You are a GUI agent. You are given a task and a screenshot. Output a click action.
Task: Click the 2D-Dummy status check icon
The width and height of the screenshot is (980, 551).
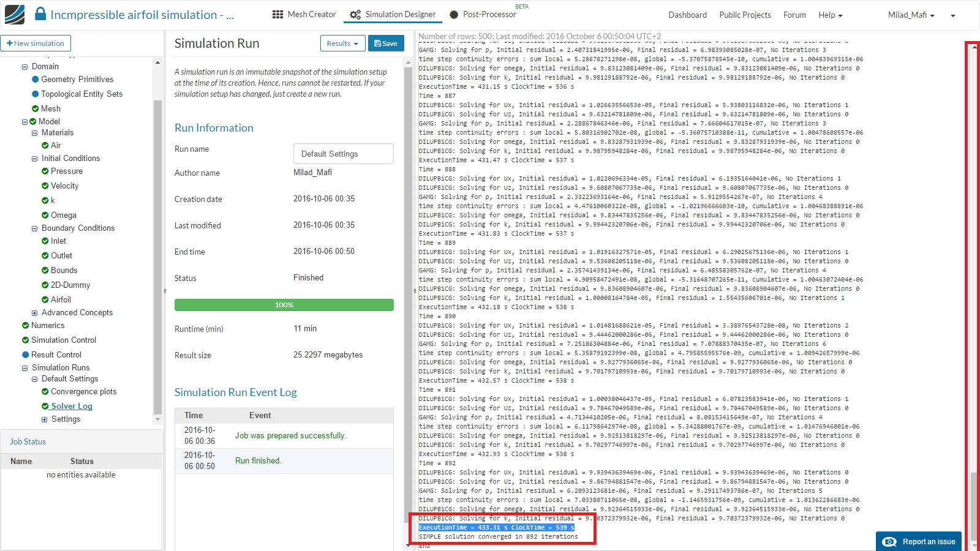pyautogui.click(x=45, y=285)
